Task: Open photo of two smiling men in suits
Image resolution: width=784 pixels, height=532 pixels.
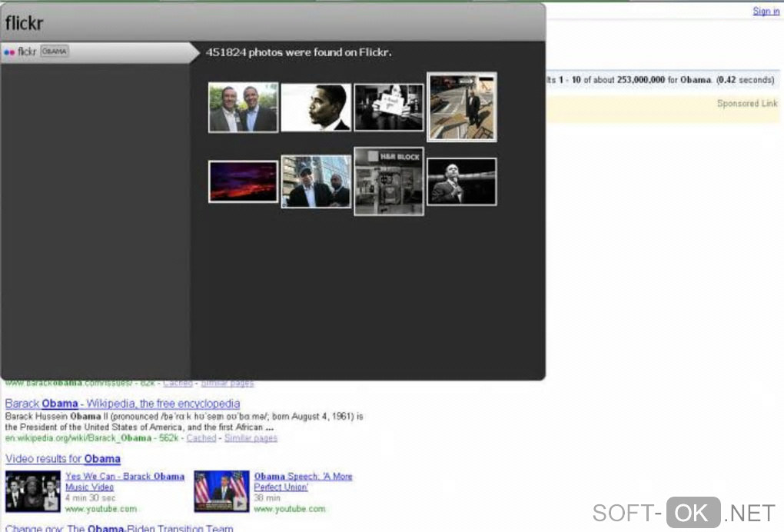Action: tap(243, 107)
